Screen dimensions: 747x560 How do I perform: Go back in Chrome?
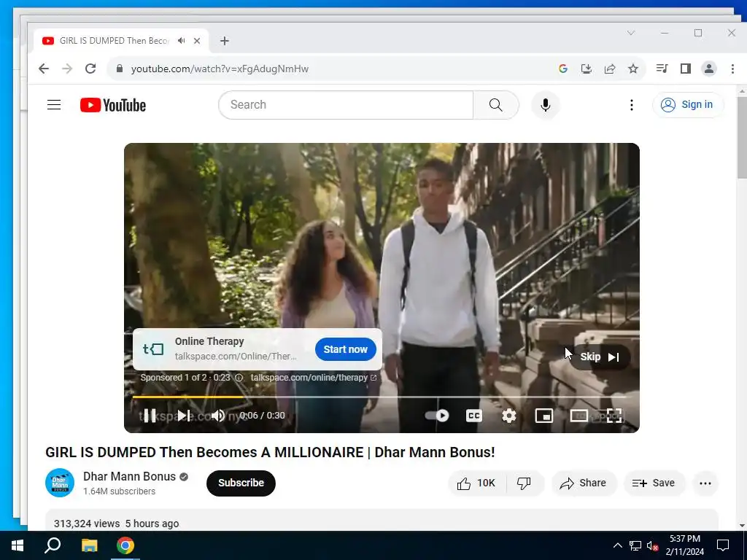tap(44, 69)
